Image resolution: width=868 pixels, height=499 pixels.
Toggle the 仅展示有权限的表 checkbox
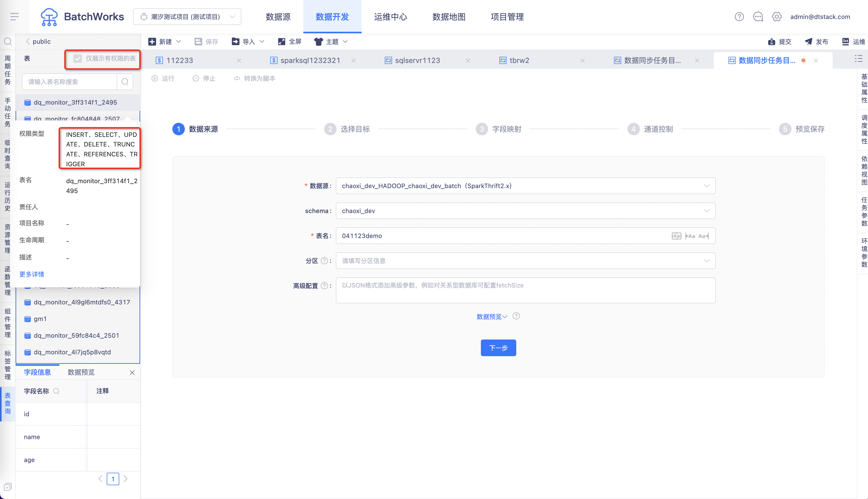pyautogui.click(x=78, y=59)
